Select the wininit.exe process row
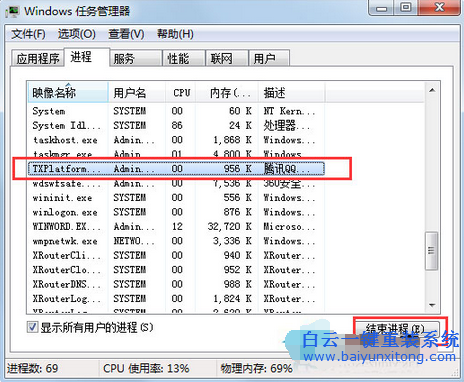 176,198
